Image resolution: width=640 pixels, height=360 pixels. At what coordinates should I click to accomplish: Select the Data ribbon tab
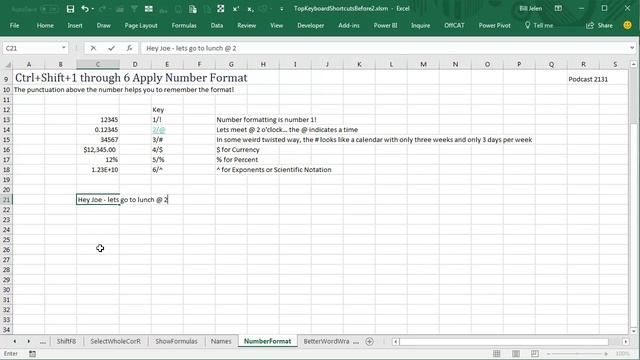(x=217, y=25)
